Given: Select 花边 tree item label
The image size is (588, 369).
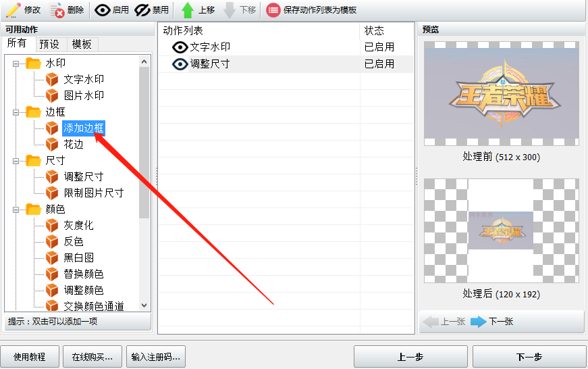Looking at the screenshot, I should 74,144.
